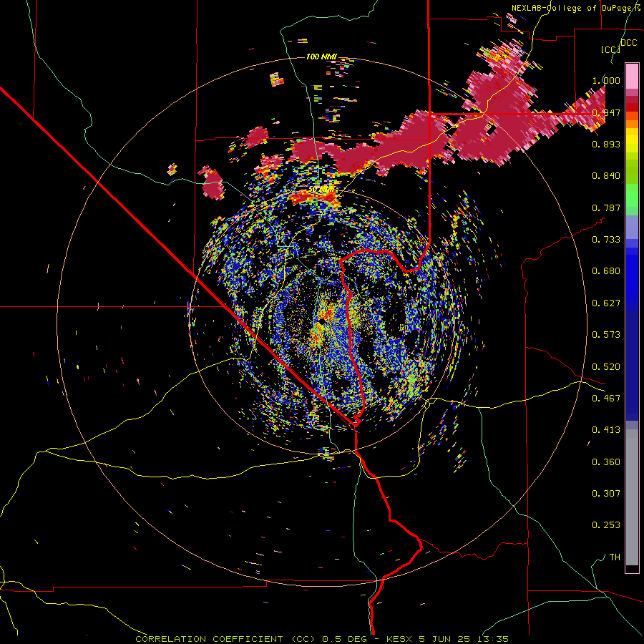This screenshot has height=644, width=644.
Task: Click the 0.787 legend value
Action: click(x=606, y=208)
